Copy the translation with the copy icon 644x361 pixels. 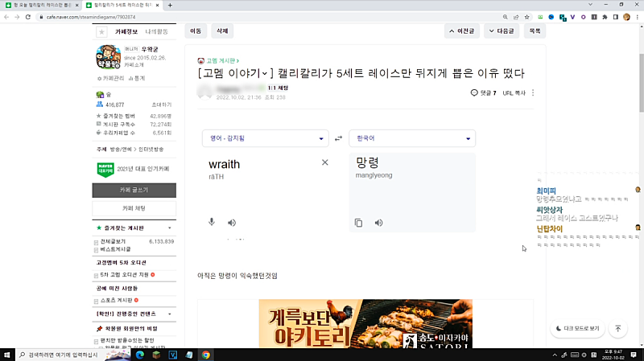(358, 223)
